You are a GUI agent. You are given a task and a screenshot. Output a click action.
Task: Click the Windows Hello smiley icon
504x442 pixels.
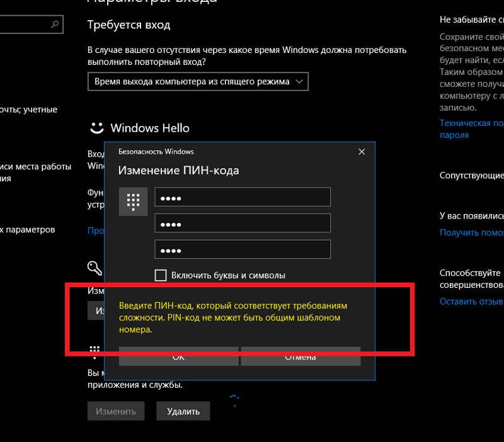coord(96,128)
